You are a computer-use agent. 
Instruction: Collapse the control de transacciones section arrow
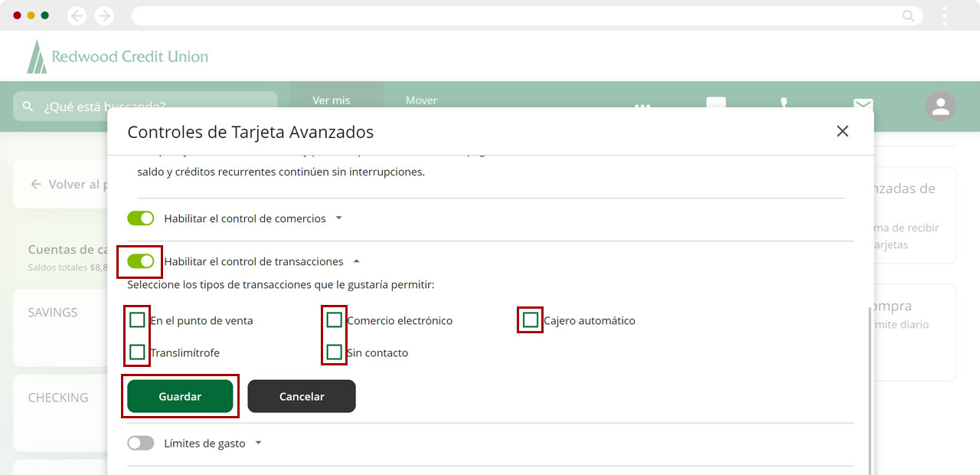(x=356, y=261)
